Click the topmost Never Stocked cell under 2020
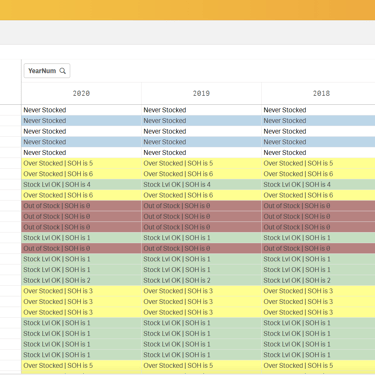This screenshot has height=375, width=375. pyautogui.click(x=81, y=110)
